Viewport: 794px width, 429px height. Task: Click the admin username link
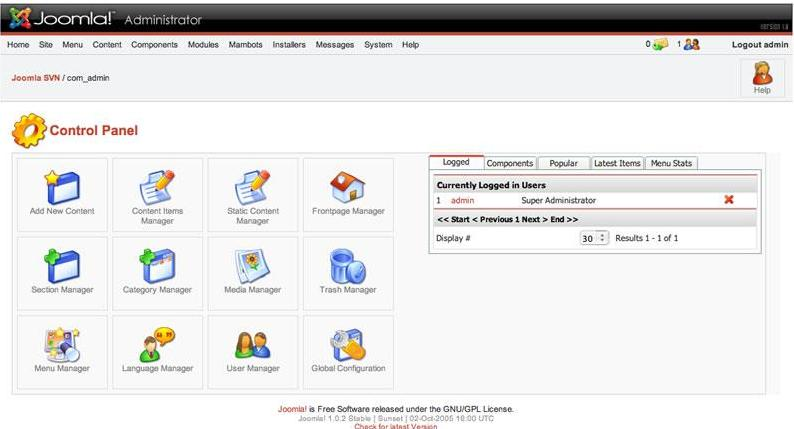[x=463, y=201]
